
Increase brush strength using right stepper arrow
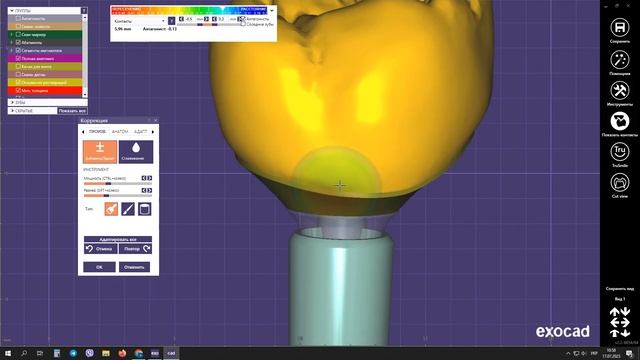pos(150,178)
